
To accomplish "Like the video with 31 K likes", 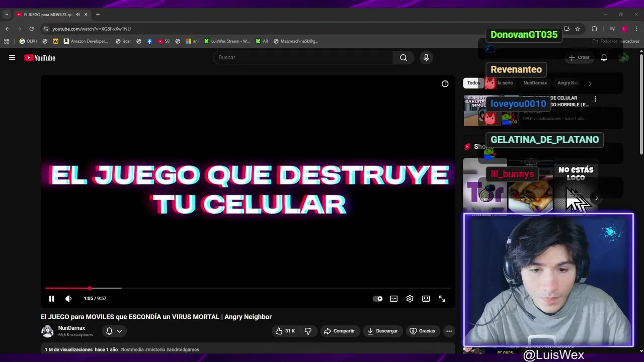I will pyautogui.click(x=285, y=331).
